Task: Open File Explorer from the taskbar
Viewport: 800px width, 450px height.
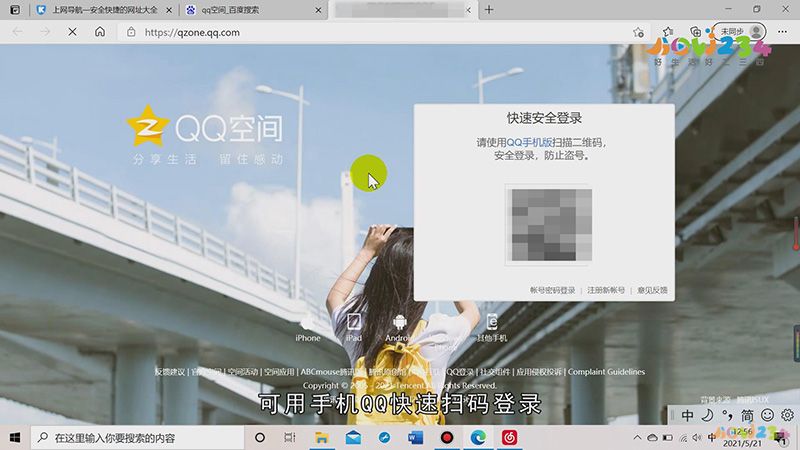Action: pyautogui.click(x=321, y=438)
